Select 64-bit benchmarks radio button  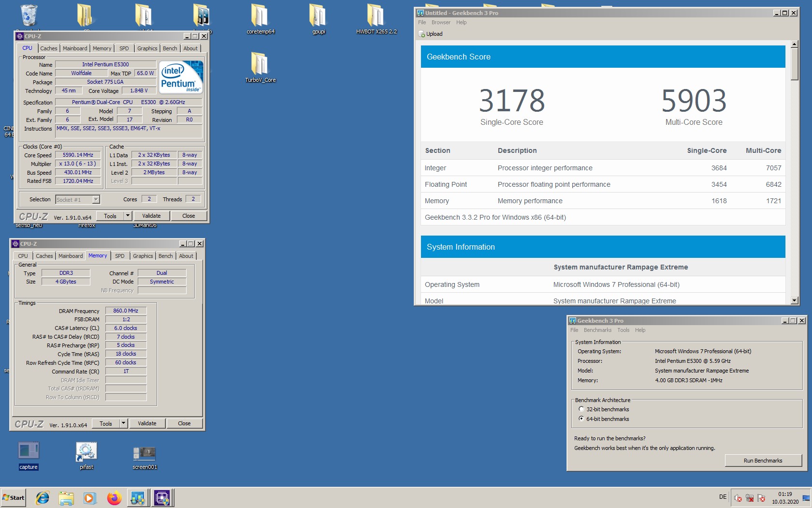coord(581,419)
